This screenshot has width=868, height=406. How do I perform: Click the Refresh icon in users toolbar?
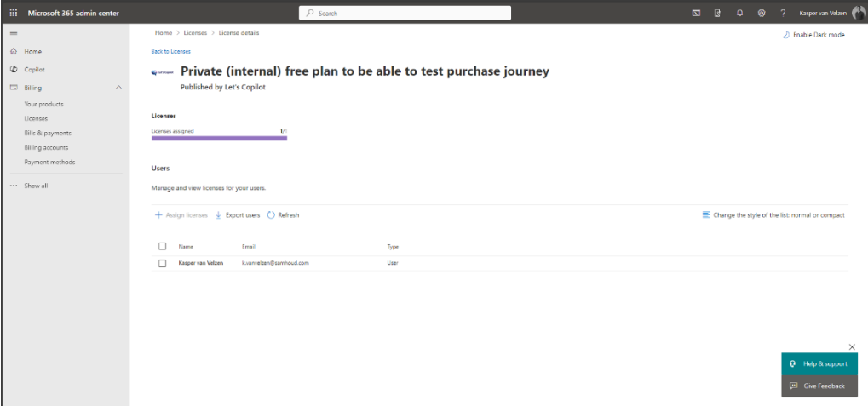[271, 215]
